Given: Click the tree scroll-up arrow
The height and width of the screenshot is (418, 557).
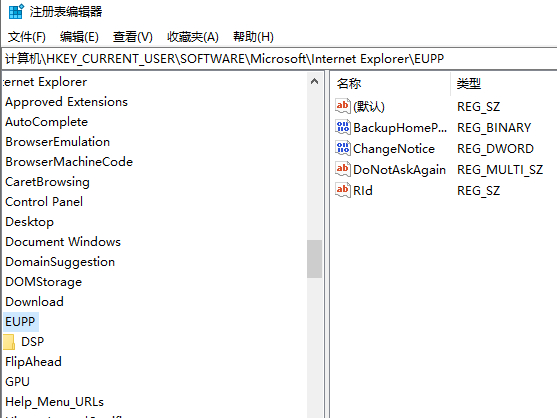Looking at the screenshot, I should tap(314, 82).
